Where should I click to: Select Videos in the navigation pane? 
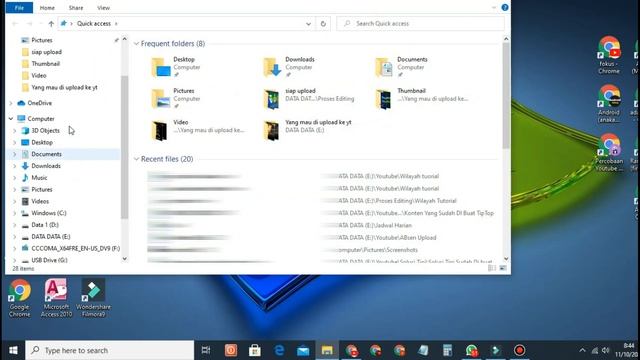point(40,201)
